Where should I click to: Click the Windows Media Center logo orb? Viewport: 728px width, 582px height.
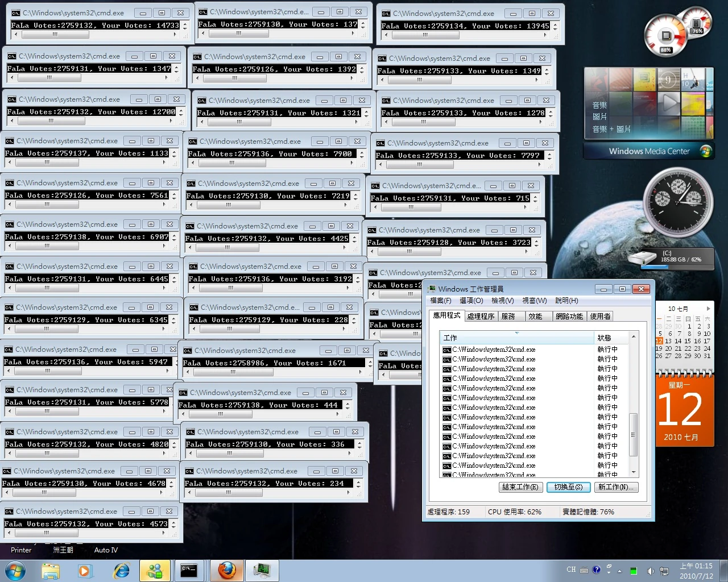tap(706, 151)
